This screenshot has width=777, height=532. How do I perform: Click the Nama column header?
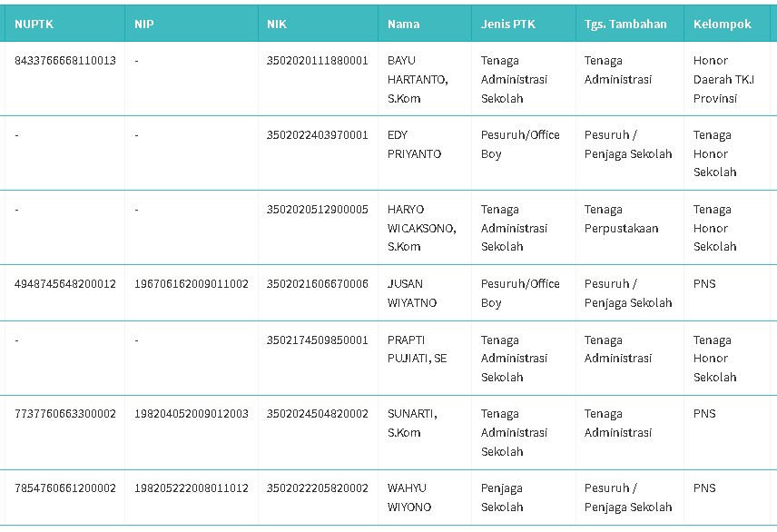[x=403, y=24]
